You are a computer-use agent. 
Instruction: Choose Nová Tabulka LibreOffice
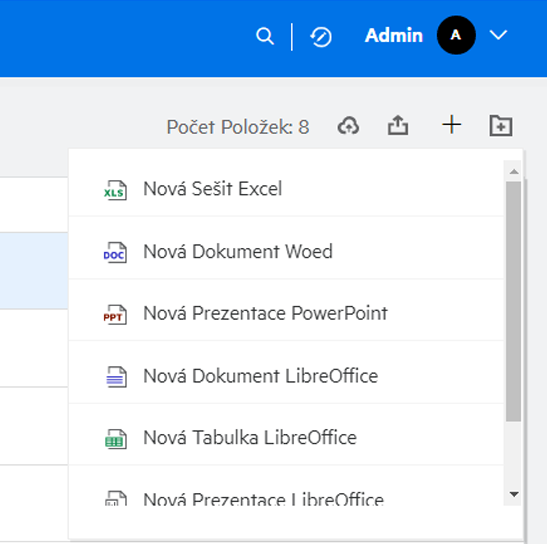pos(286,438)
